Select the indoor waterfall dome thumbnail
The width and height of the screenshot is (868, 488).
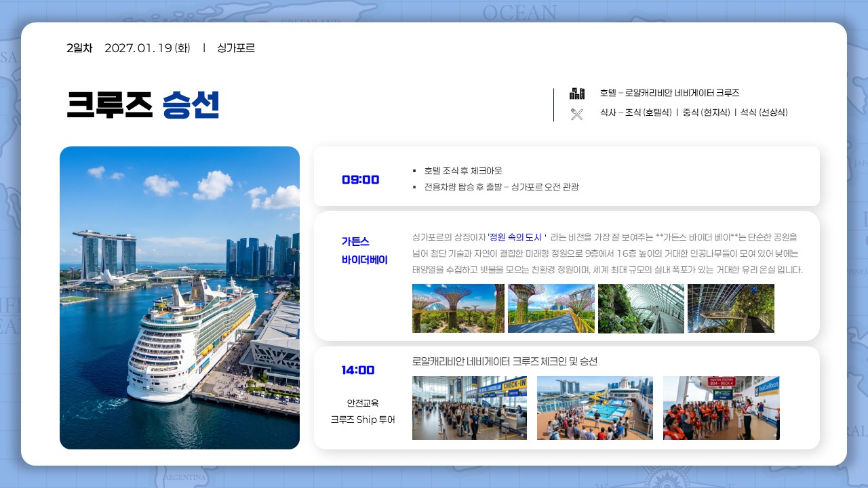click(x=641, y=308)
